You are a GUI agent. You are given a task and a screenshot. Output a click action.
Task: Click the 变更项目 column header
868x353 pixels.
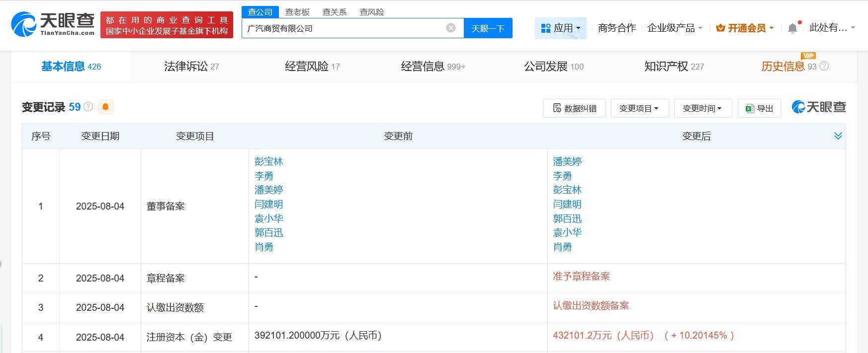click(195, 136)
